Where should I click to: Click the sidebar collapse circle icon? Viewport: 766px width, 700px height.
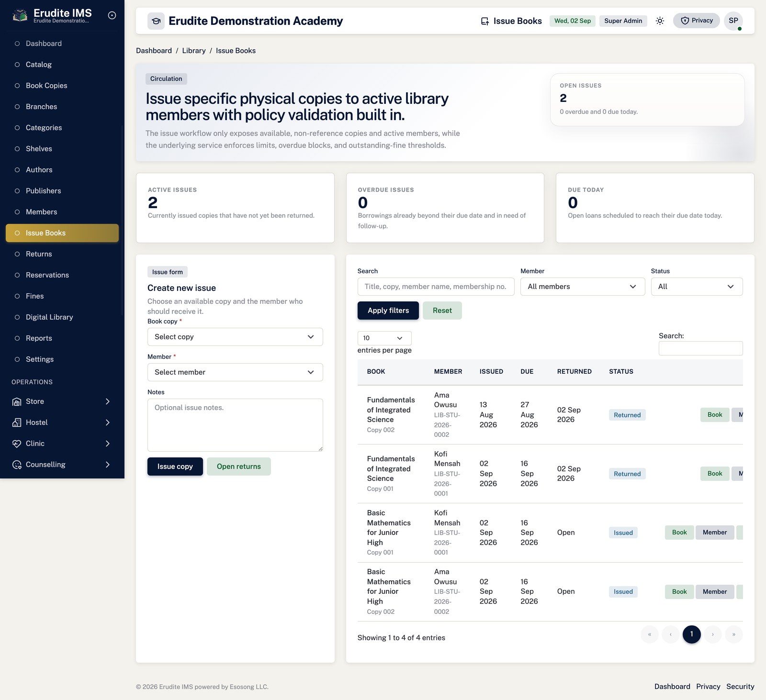pyautogui.click(x=112, y=15)
